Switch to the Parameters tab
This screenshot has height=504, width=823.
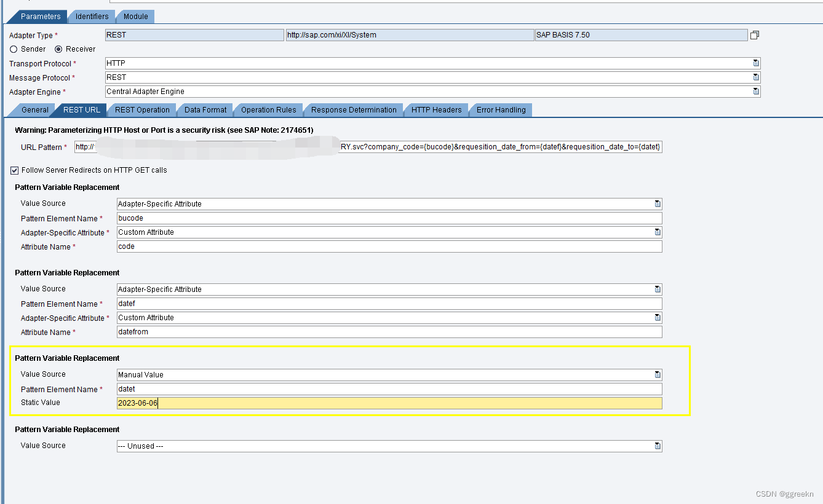(39, 17)
